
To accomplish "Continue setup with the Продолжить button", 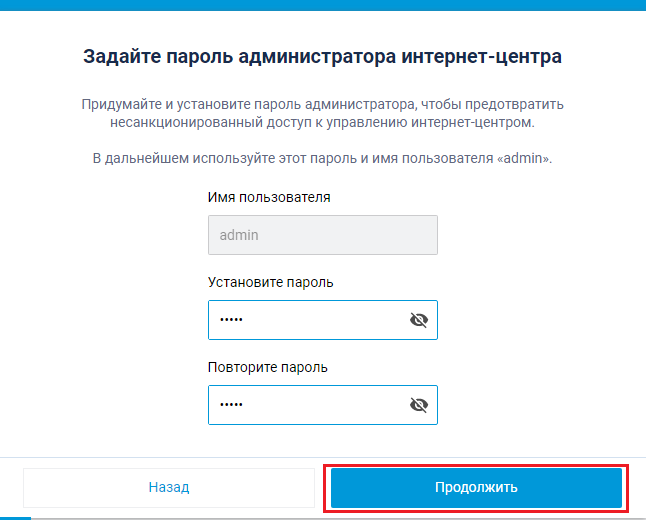I will click(x=476, y=487).
